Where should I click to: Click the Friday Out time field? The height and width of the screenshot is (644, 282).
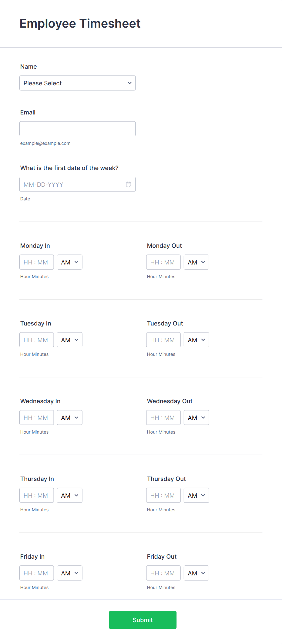point(163,573)
